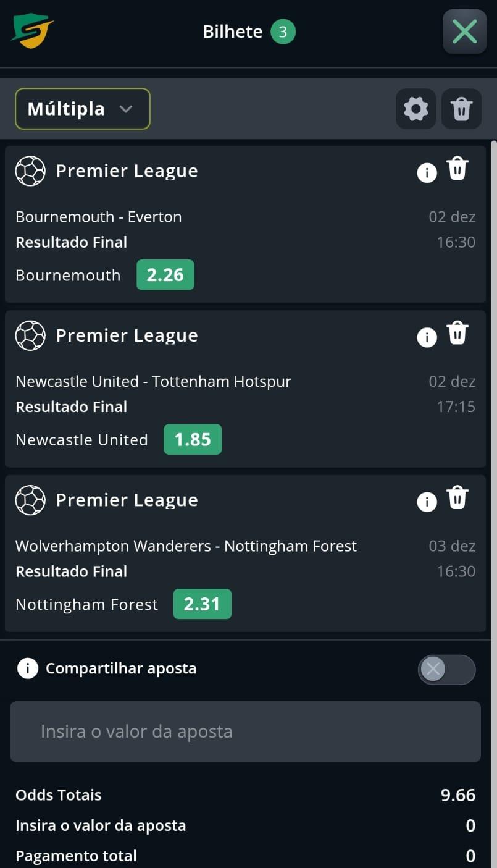497x868 pixels.
Task: Close the Bilhete panel with green X
Action: tap(464, 32)
